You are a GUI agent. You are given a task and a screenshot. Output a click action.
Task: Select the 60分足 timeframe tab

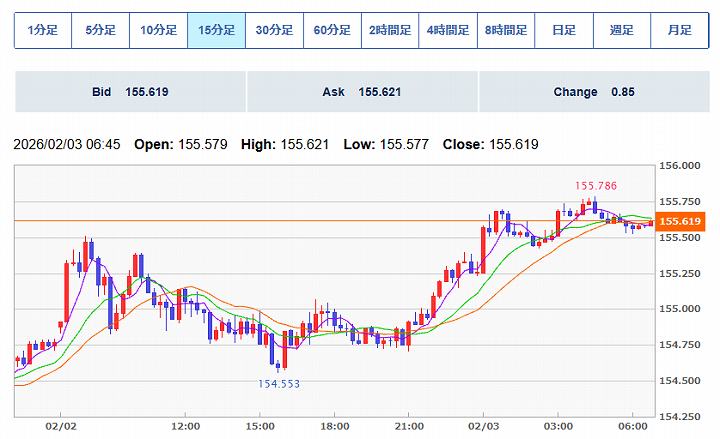tap(332, 30)
